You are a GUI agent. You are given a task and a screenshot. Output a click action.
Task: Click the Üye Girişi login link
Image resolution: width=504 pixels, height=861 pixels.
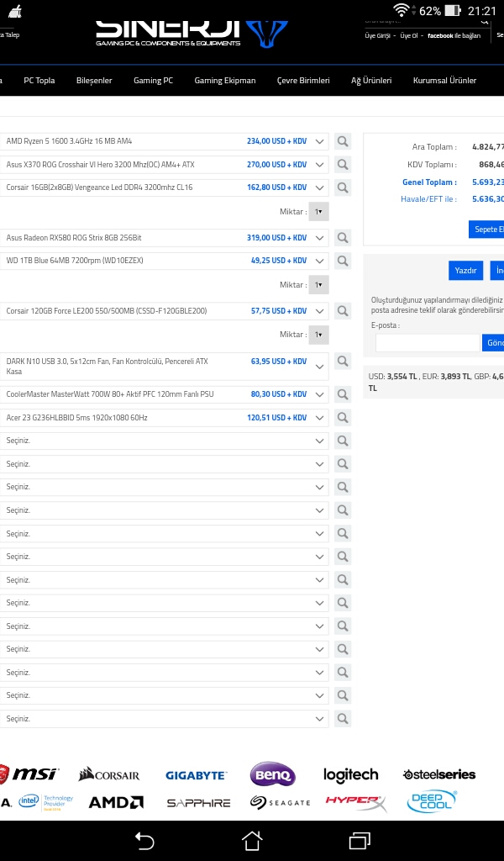click(377, 35)
